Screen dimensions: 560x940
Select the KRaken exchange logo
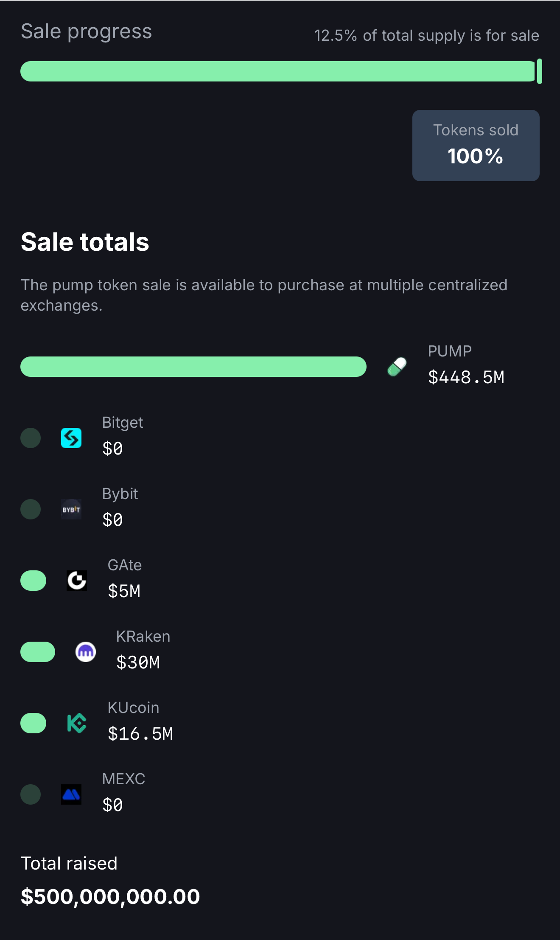pos(86,652)
